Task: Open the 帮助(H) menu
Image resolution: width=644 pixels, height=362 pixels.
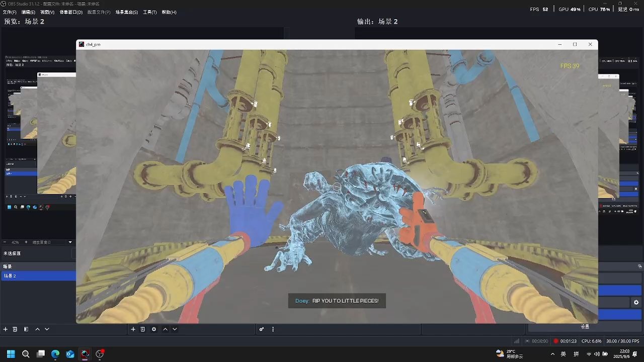Action: 169,12
